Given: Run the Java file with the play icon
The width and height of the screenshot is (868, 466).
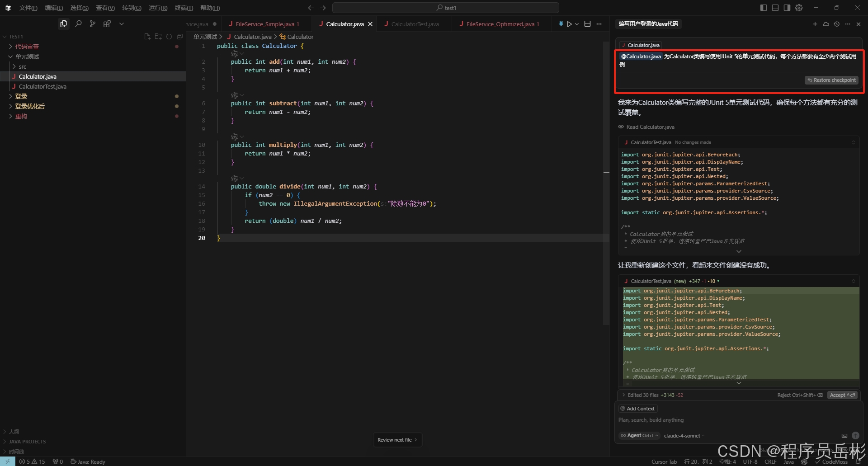Looking at the screenshot, I should [x=569, y=24].
